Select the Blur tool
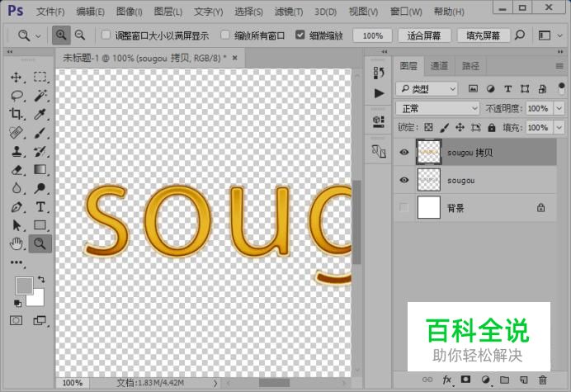Viewport: 571px width, 392px height. click(16, 188)
